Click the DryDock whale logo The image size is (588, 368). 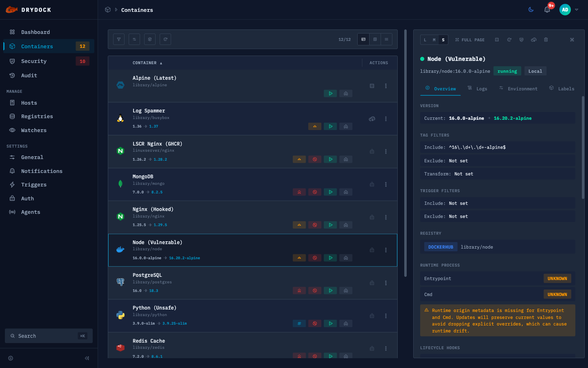pyautogui.click(x=11, y=9)
